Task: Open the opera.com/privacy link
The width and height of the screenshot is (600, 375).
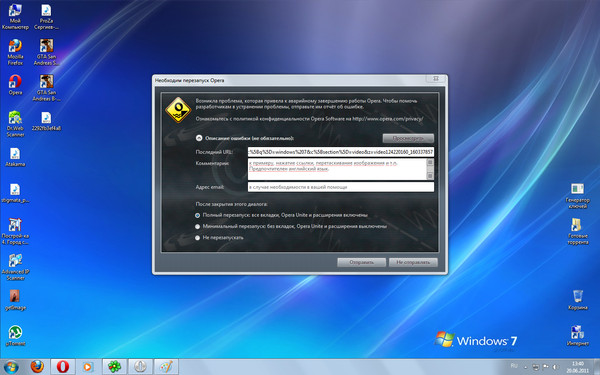Action: click(388, 119)
